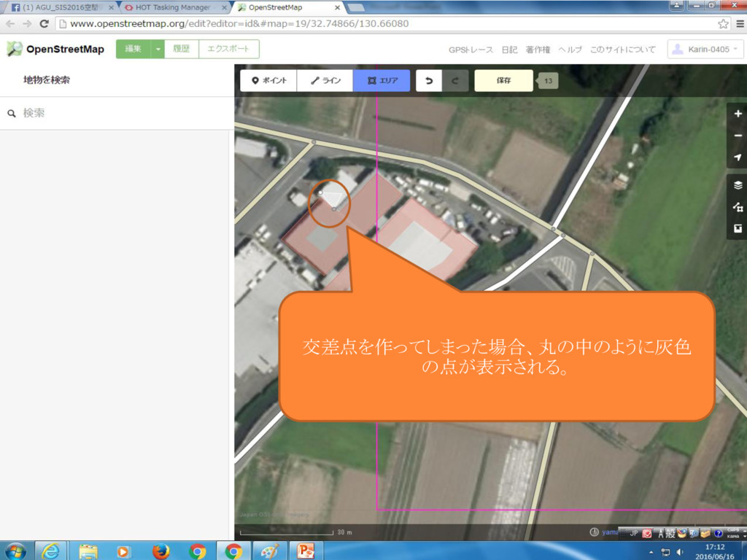The width and height of the screenshot is (747, 560).
Task: Reload the current page
Action: pyautogui.click(x=44, y=24)
